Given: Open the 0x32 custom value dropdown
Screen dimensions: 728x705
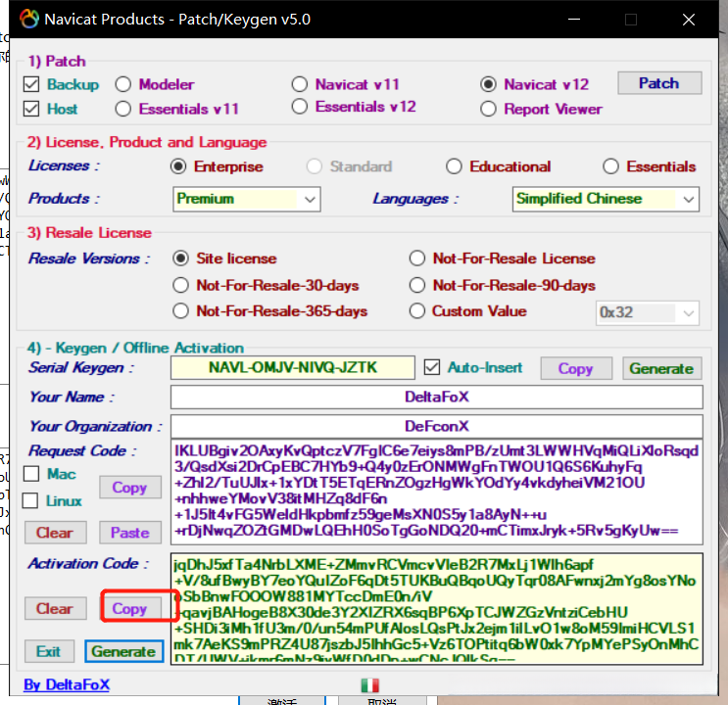Looking at the screenshot, I should [648, 312].
